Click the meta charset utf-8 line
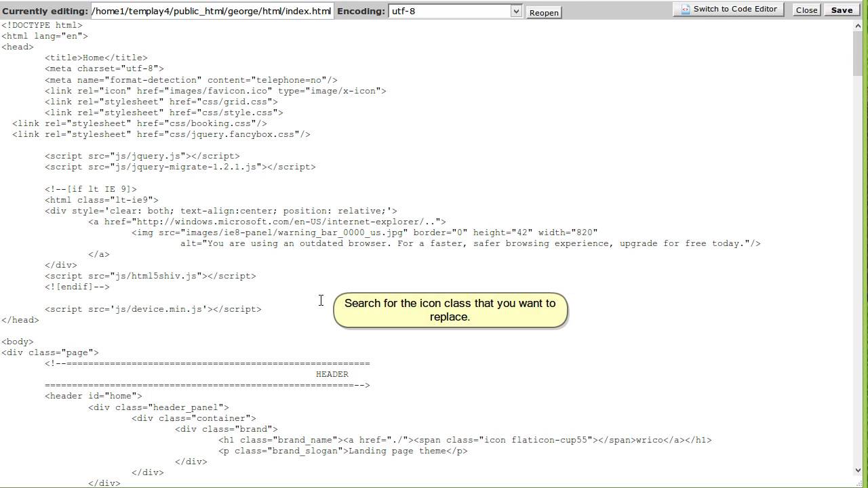Viewport: 868px width, 488px height. coord(104,68)
